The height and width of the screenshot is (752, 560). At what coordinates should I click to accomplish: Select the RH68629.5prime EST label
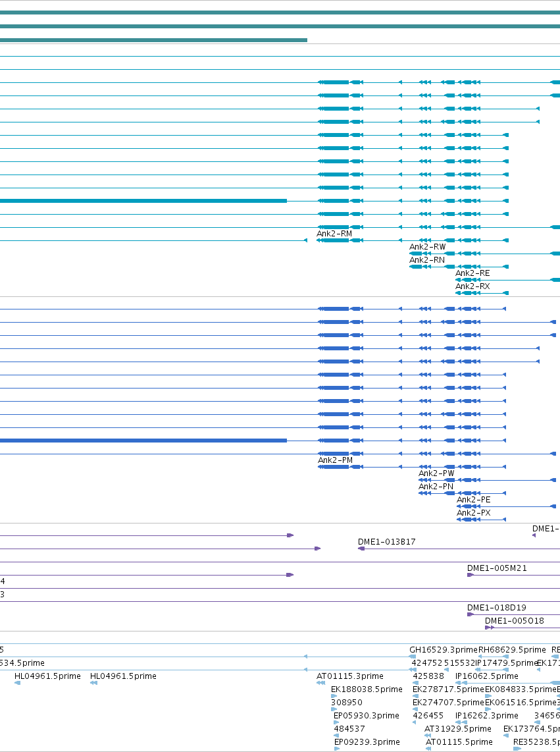(512, 650)
